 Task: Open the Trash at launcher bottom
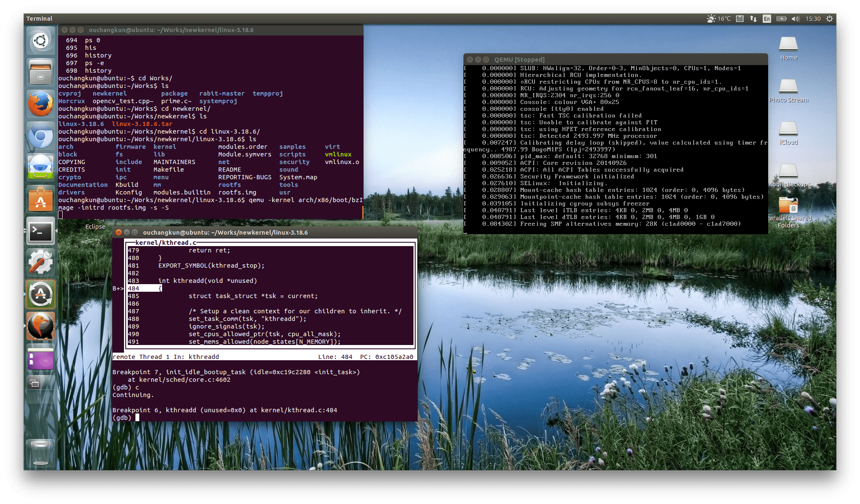click(x=41, y=452)
